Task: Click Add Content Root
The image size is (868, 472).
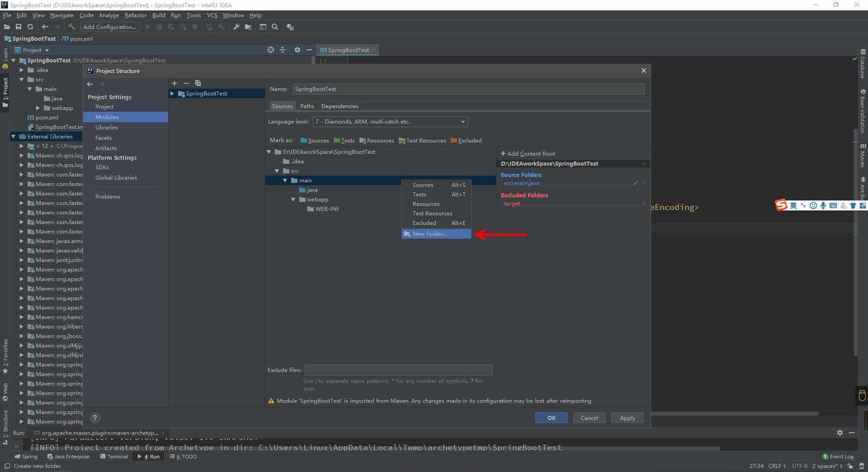Action: click(528, 154)
